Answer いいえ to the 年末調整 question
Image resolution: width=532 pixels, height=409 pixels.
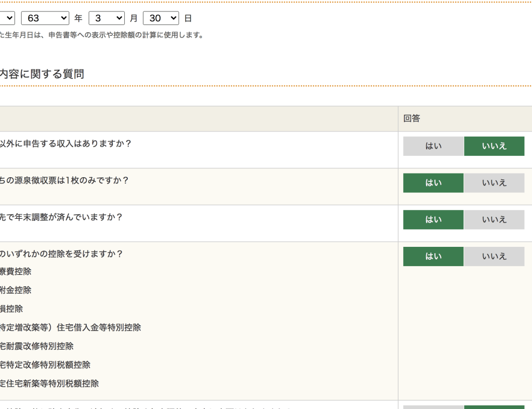click(494, 220)
